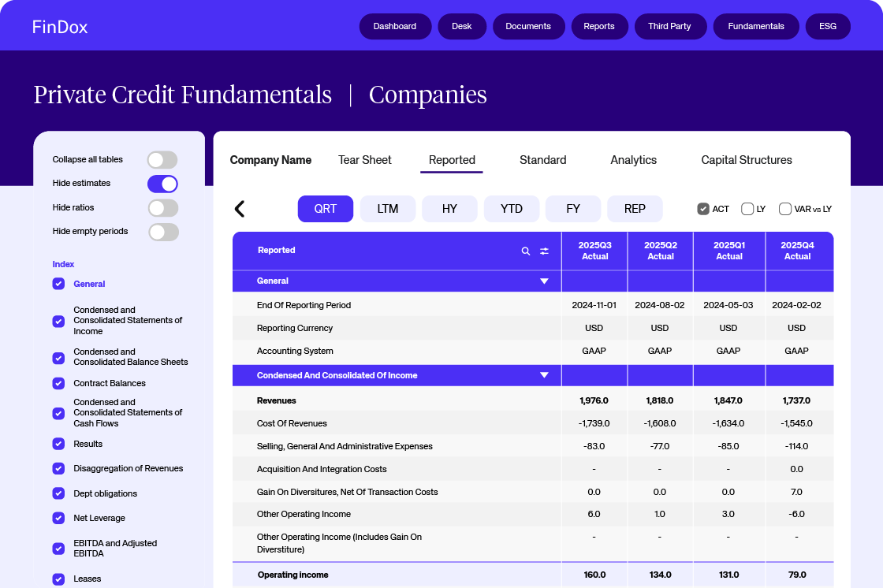Select the YTD period option
Image resolution: width=883 pixels, height=588 pixels.
pyautogui.click(x=511, y=208)
